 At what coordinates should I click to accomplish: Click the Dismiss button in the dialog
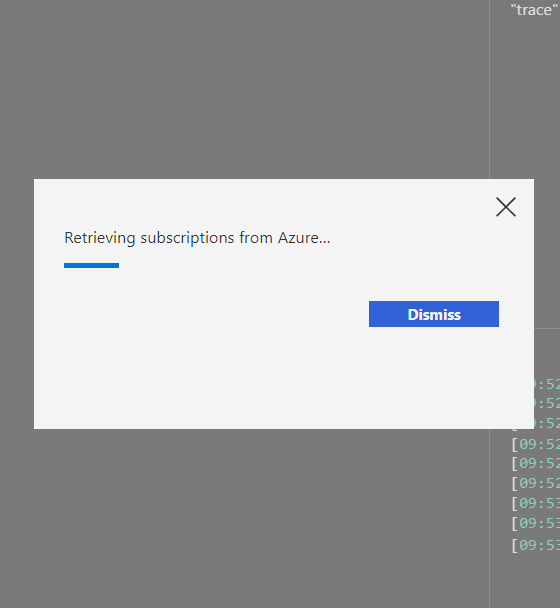(434, 314)
